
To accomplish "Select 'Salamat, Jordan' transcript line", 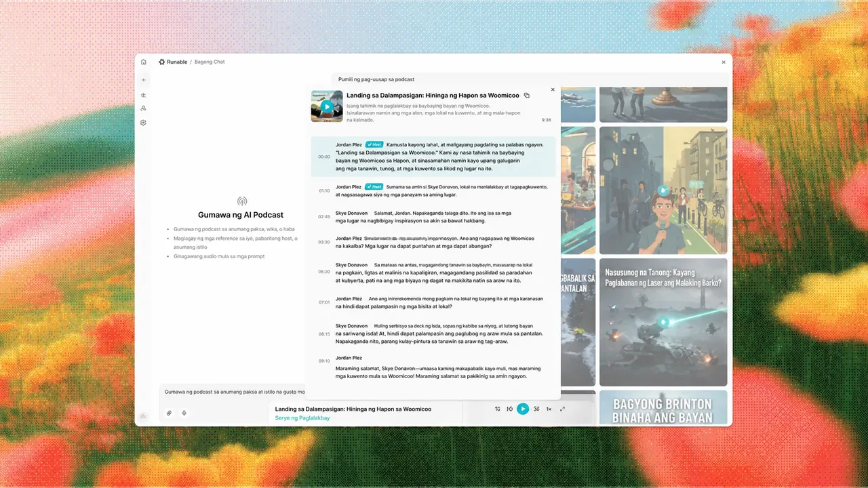I will pos(422,217).
